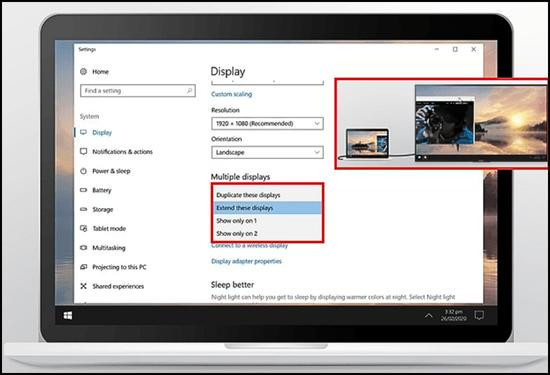The height and width of the screenshot is (375, 550).
Task: Click the Find a setting search field
Action: (x=138, y=91)
